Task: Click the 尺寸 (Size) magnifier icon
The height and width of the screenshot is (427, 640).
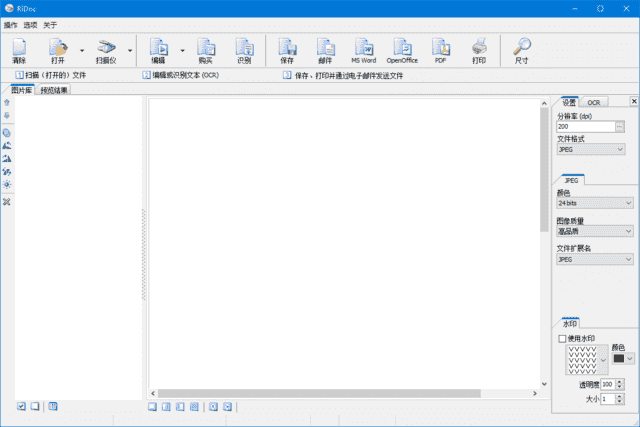Action: tap(522, 51)
